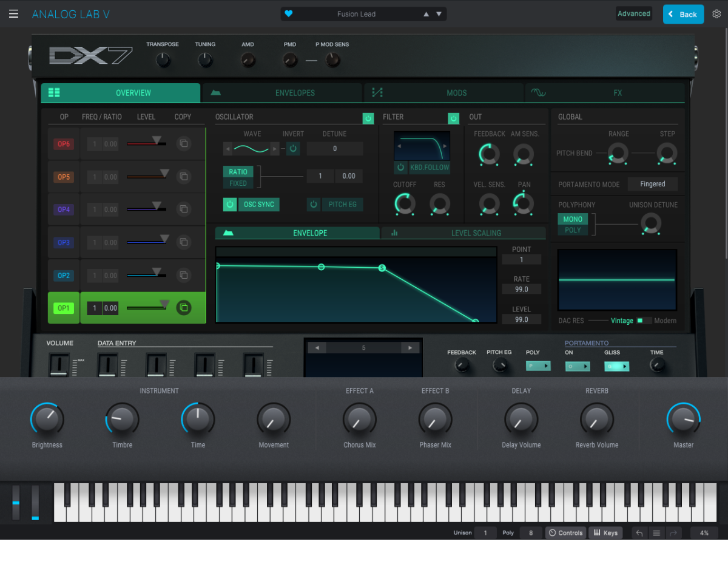Click the Advanced button

(634, 13)
